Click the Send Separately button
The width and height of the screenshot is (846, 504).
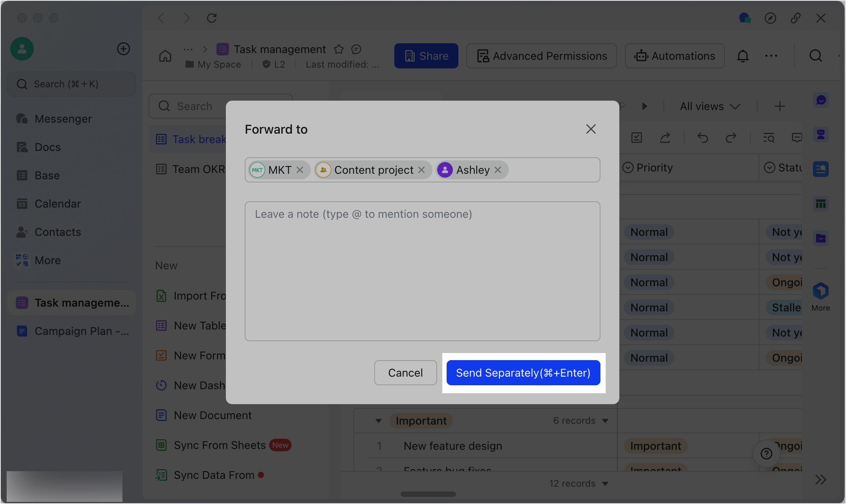(x=523, y=373)
